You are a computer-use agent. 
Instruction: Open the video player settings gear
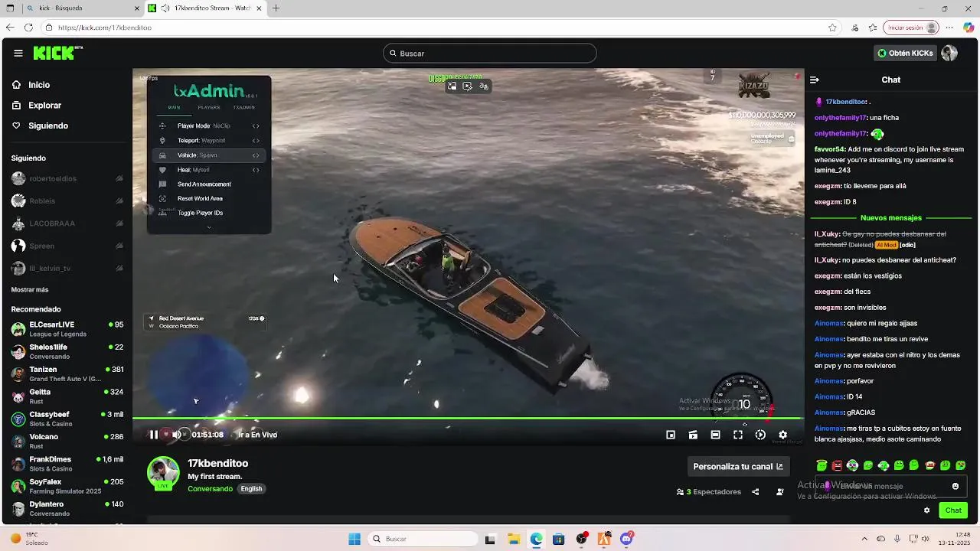click(x=782, y=435)
